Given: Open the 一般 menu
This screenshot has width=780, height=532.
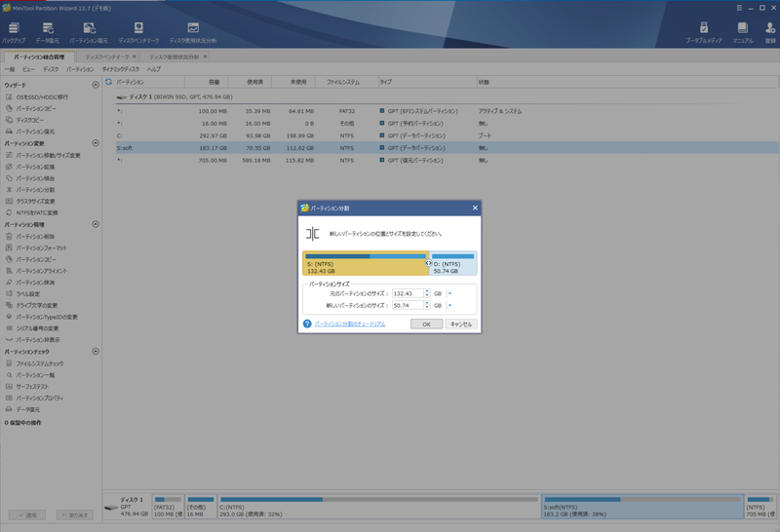Looking at the screenshot, I should 10,69.
